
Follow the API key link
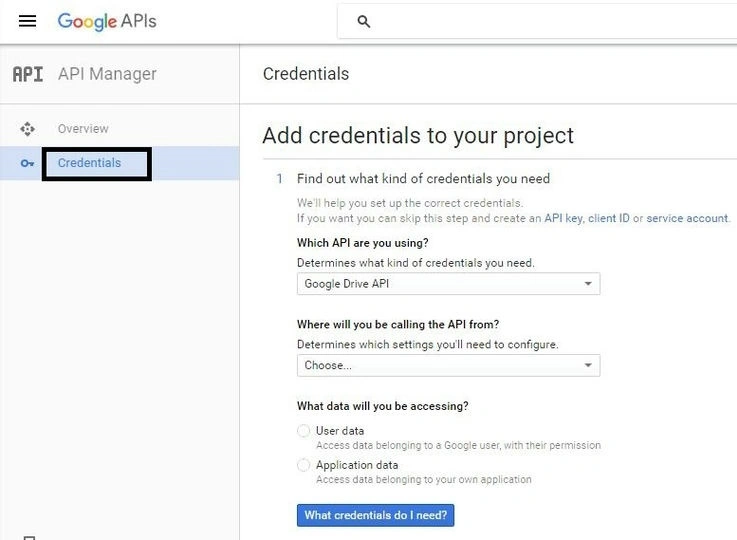pyautogui.click(x=563, y=218)
